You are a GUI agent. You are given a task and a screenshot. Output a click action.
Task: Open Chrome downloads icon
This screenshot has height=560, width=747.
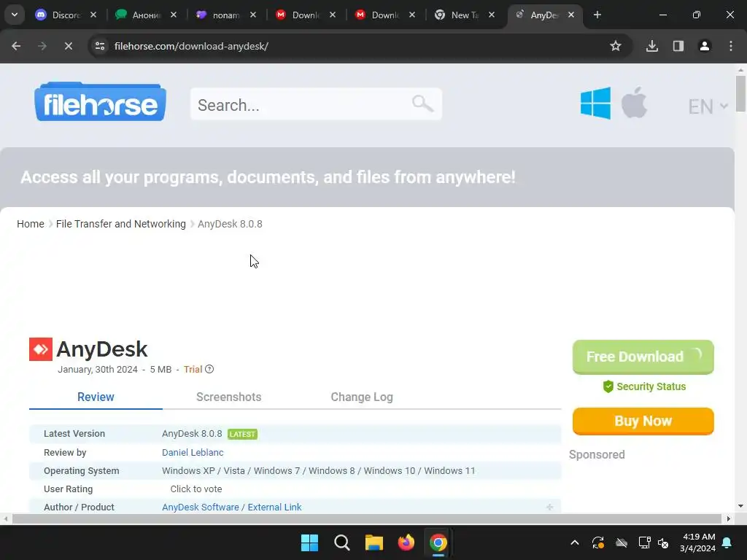click(x=652, y=46)
